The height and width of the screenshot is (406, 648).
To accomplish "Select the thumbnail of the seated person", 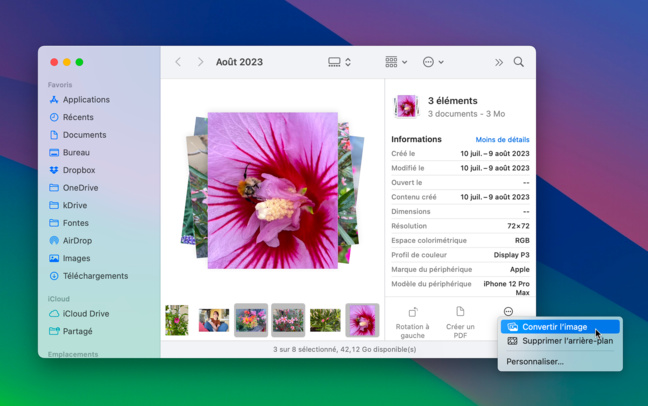I will click(214, 320).
